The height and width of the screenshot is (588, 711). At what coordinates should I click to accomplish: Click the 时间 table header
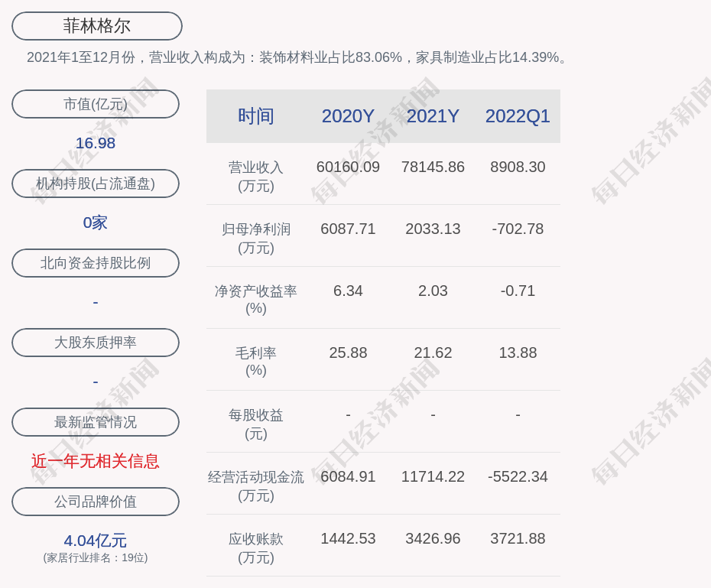[x=256, y=116]
